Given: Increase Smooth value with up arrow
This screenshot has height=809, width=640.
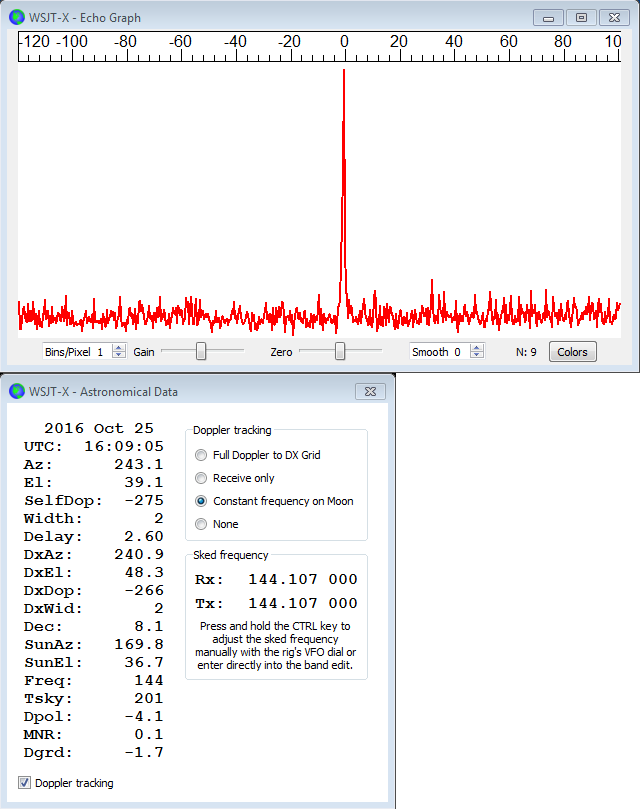Looking at the screenshot, I should point(477,348).
